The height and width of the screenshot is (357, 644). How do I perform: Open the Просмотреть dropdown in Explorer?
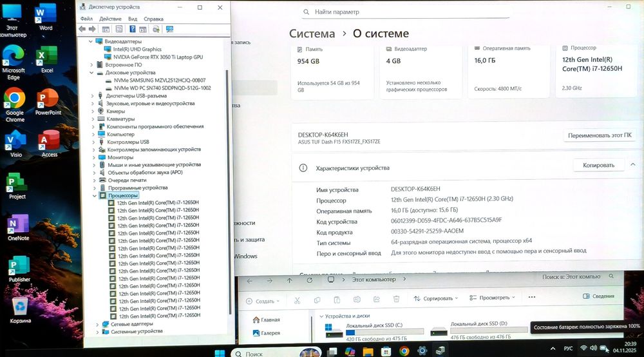coord(492,298)
